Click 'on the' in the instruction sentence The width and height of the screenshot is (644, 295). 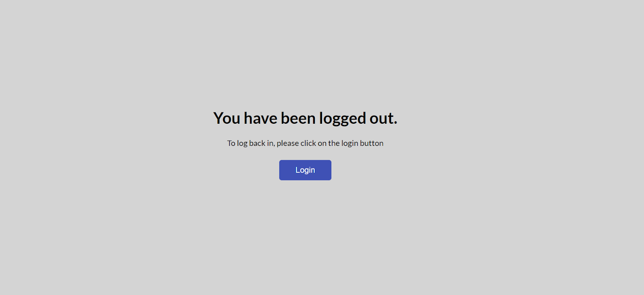[x=328, y=143]
